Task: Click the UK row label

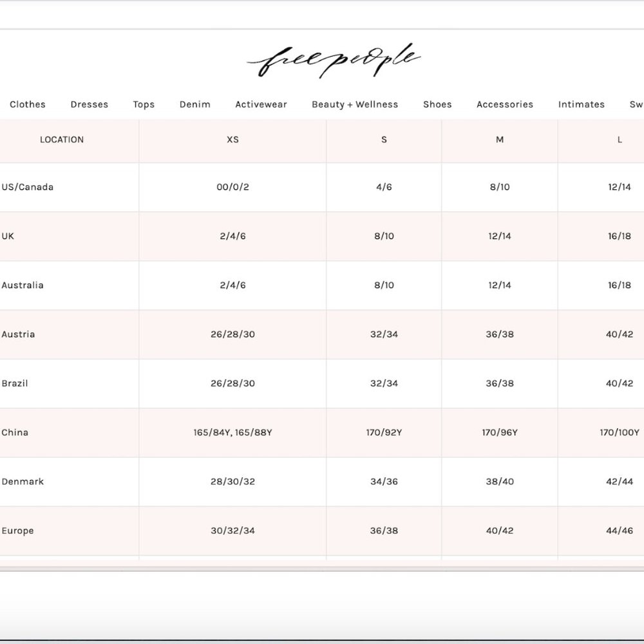Action: (8, 236)
